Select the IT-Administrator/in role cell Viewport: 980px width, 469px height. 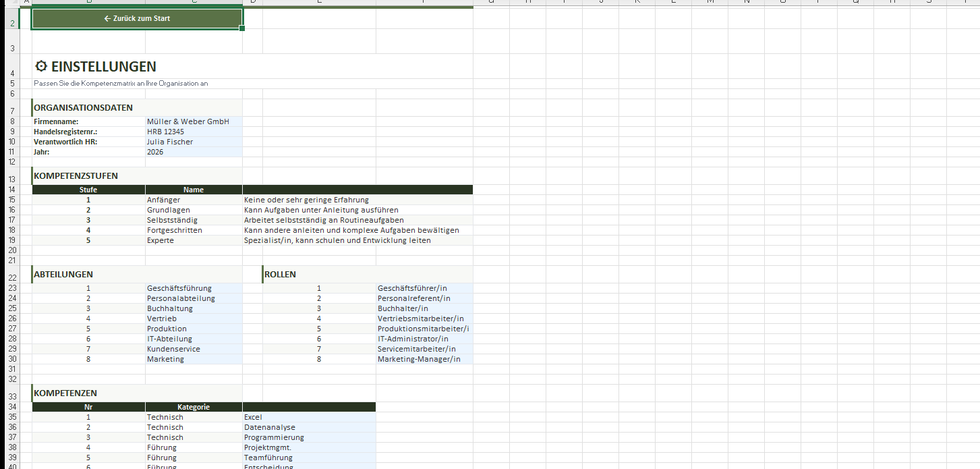(424, 339)
